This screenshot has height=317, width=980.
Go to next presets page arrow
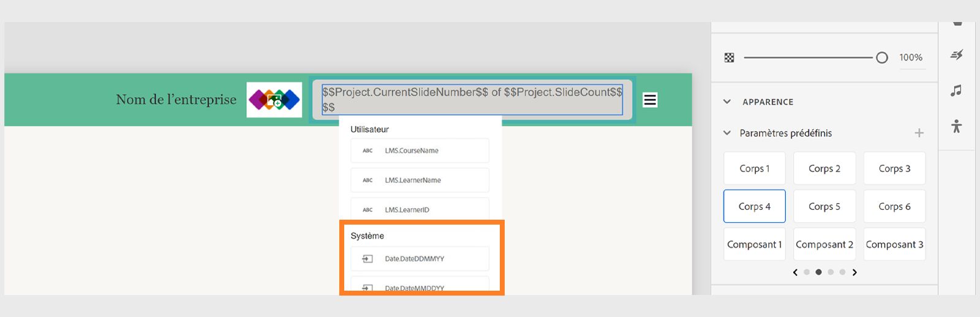pyautogui.click(x=854, y=272)
